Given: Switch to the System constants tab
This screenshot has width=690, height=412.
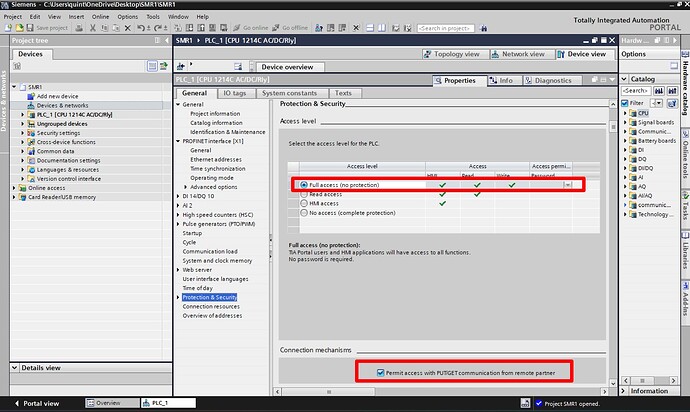Looking at the screenshot, I should (289, 93).
